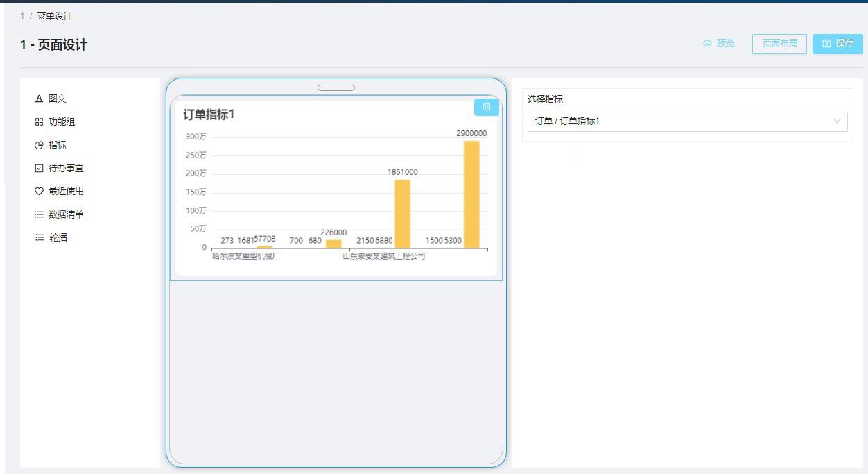Click the 订单 / 订单指标1 select box
The height and width of the screenshot is (474, 868).
tap(679, 121)
